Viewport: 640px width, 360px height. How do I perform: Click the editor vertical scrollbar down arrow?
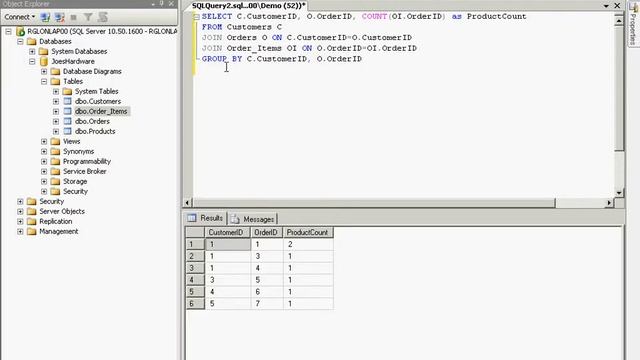(x=619, y=193)
